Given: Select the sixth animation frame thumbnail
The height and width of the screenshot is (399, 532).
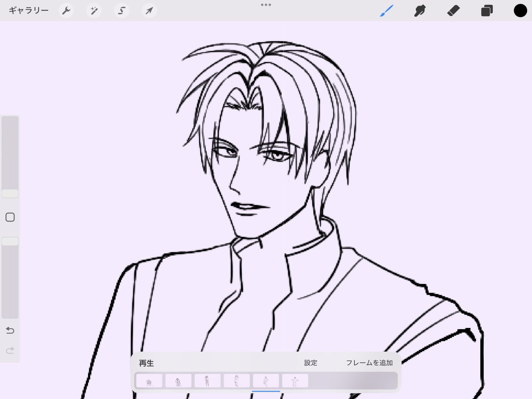Looking at the screenshot, I should pos(295,381).
